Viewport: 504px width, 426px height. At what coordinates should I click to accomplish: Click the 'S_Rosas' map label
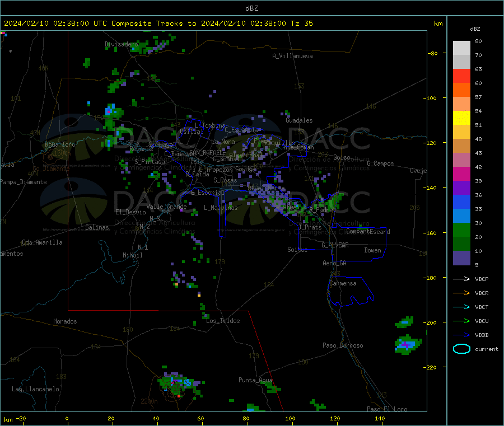tap(225, 180)
